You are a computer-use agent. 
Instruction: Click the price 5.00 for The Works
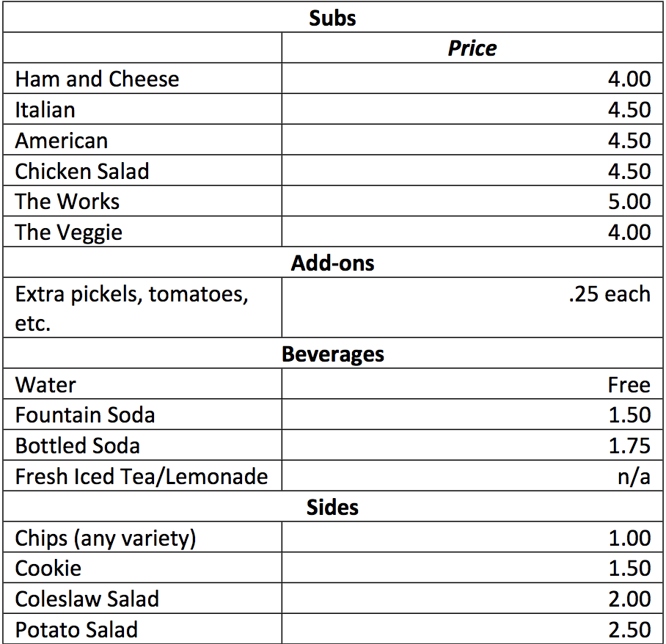point(629,202)
